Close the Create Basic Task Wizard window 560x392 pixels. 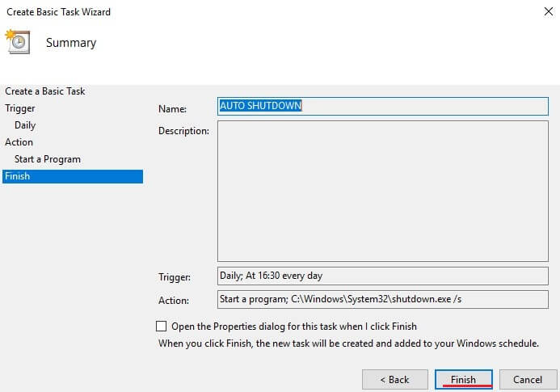548,11
